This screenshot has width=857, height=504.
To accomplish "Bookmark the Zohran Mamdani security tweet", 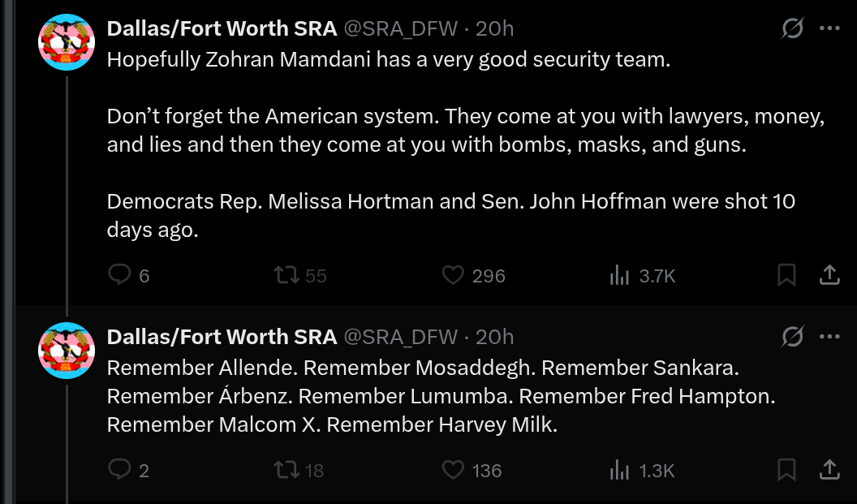I will pos(786,276).
